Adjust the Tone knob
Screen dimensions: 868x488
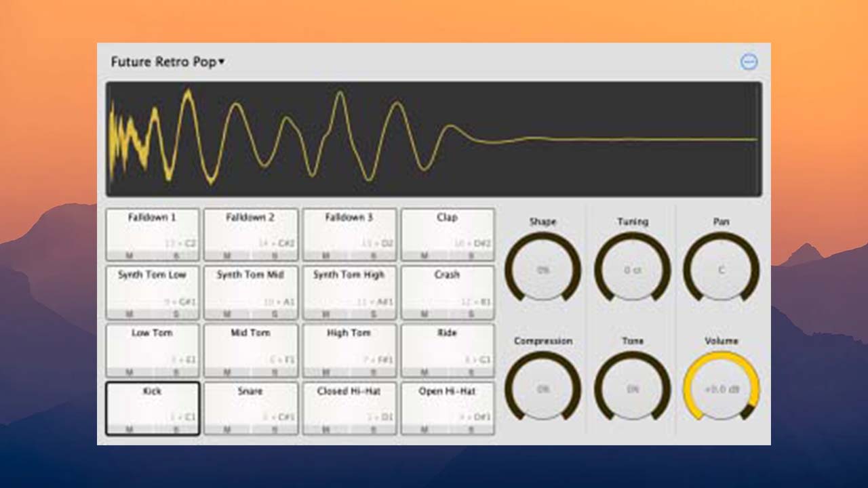click(631, 388)
